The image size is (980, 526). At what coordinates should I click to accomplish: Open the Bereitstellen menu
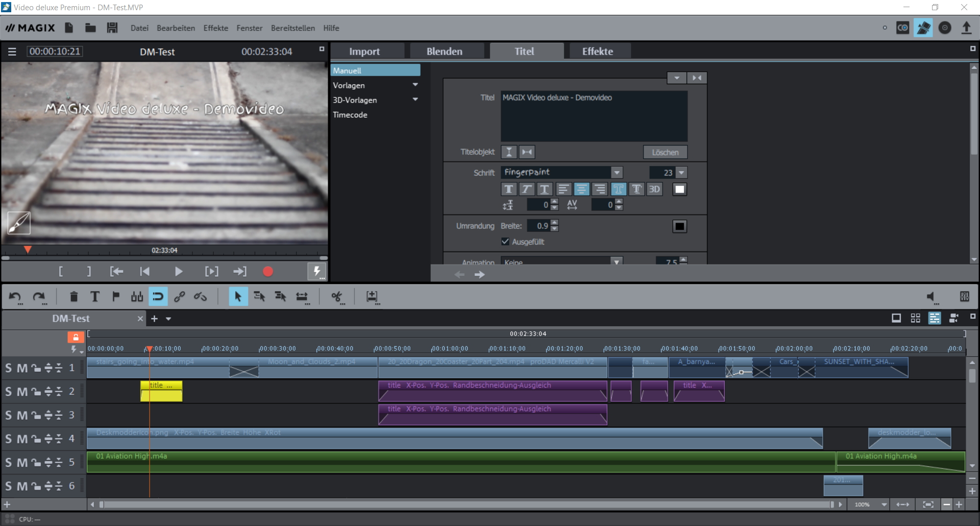pos(292,28)
